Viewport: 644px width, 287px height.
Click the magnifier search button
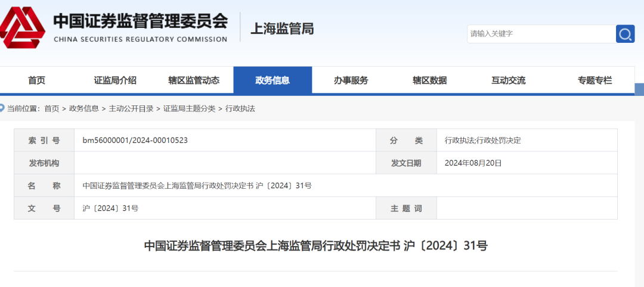pos(625,34)
